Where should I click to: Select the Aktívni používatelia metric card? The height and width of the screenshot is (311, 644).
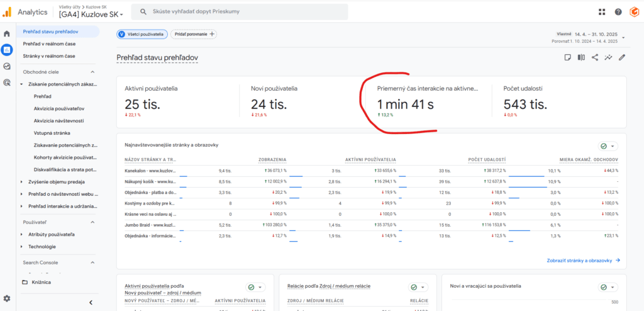tap(178, 101)
